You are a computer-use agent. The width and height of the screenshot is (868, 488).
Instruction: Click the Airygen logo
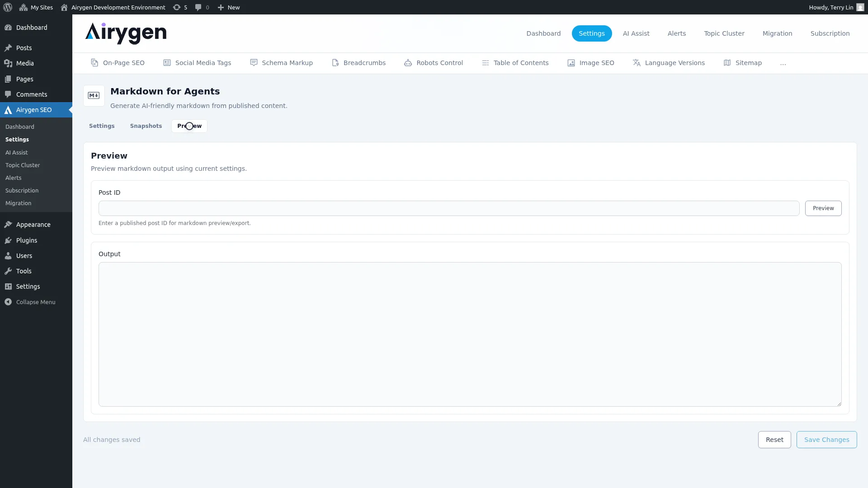pyautogui.click(x=126, y=33)
